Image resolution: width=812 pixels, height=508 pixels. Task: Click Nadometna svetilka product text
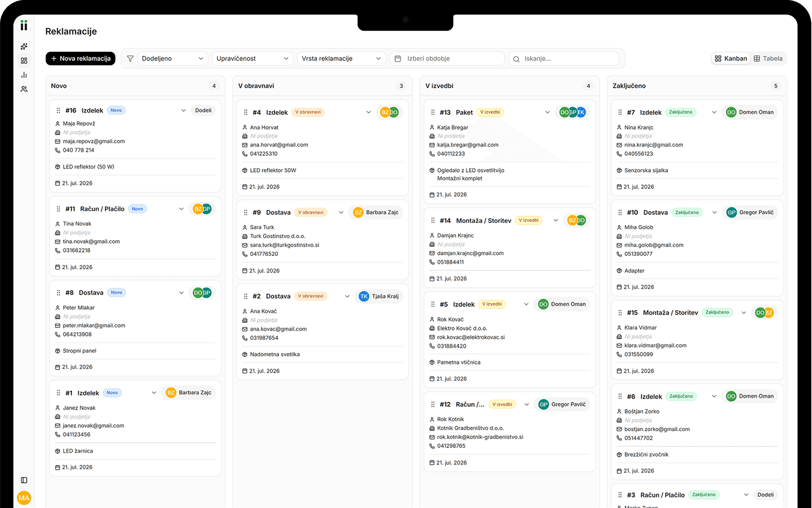[x=275, y=355]
